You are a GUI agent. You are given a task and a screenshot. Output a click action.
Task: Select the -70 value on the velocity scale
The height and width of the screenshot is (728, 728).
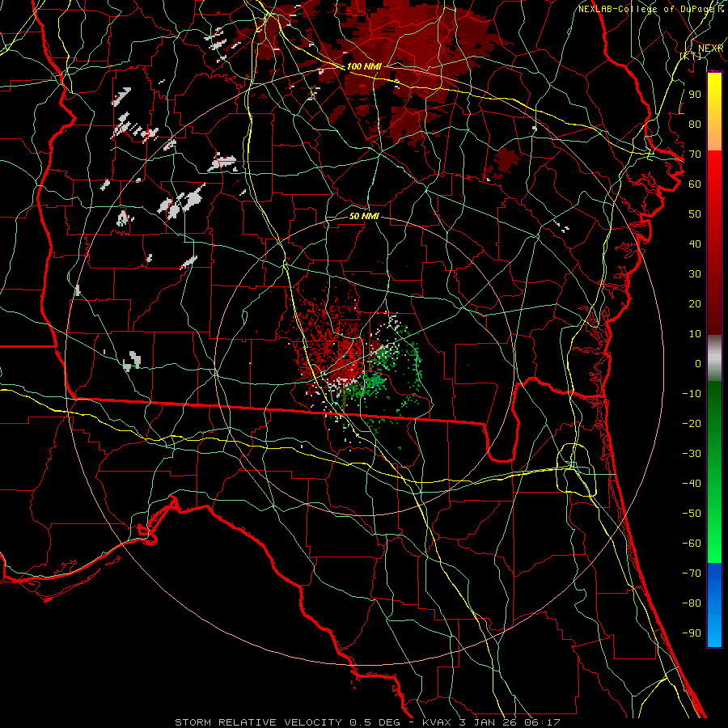tap(692, 574)
